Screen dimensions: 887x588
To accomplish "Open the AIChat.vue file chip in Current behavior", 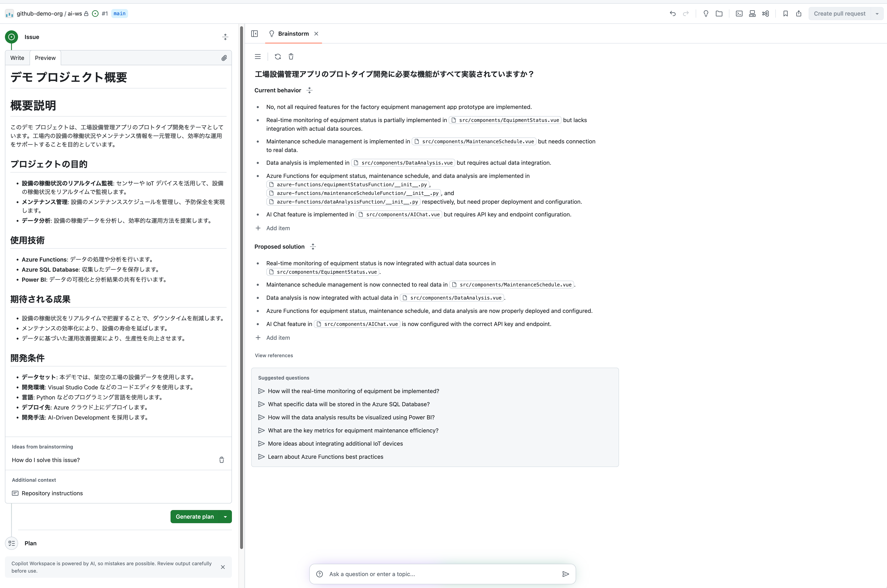I will coord(399,215).
